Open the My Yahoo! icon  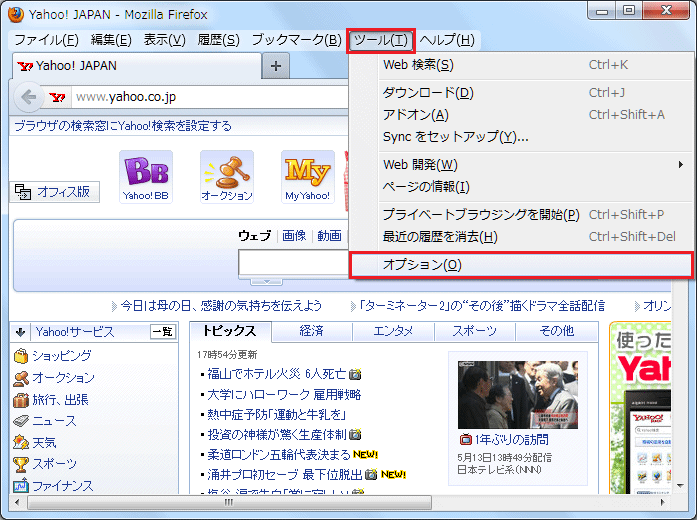click(308, 176)
